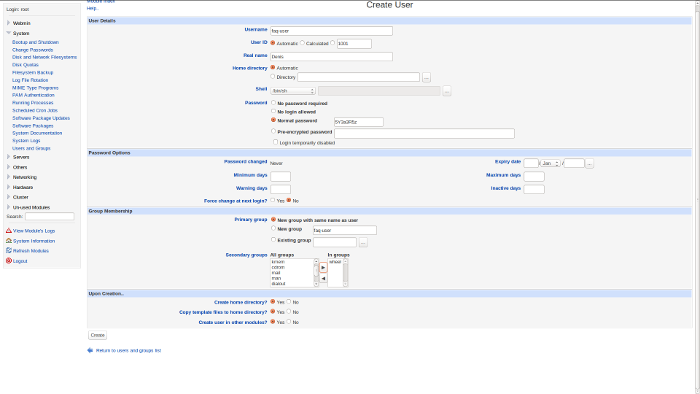
Task: Click the In groups list scrollbar
Action: [345, 273]
